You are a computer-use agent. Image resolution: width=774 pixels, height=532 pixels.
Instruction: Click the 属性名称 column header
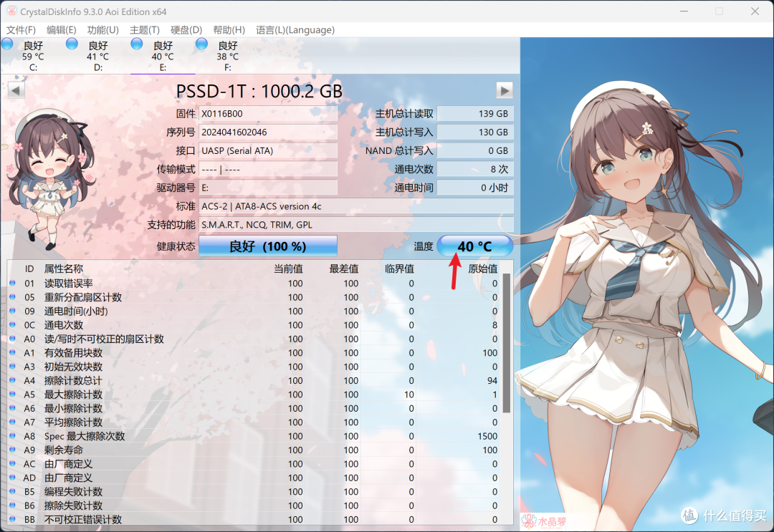[64, 269]
